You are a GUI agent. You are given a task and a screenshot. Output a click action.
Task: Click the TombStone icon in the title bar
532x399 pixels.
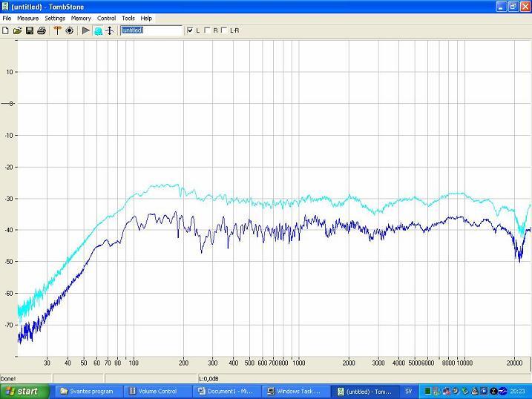tap(5, 7)
